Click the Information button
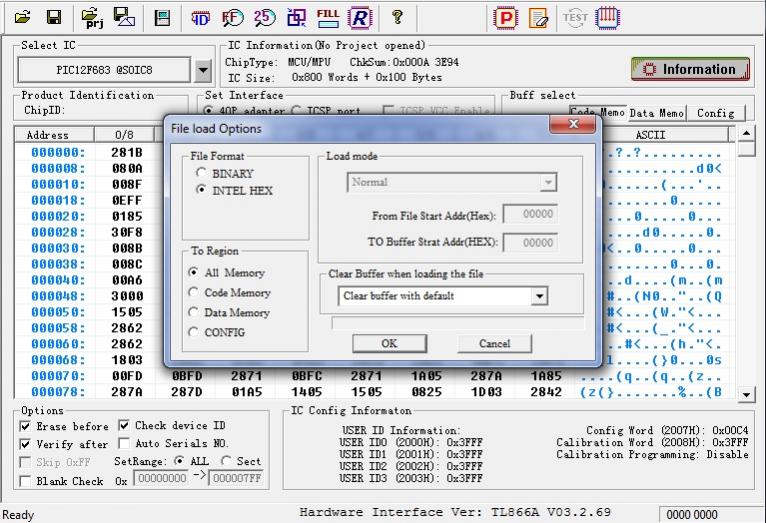This screenshot has height=523, width=766. pyautogui.click(x=689, y=69)
